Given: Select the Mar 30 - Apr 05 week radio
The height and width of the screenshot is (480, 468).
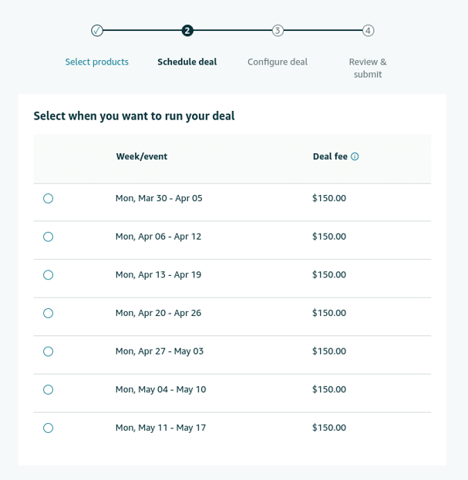Looking at the screenshot, I should (48, 198).
